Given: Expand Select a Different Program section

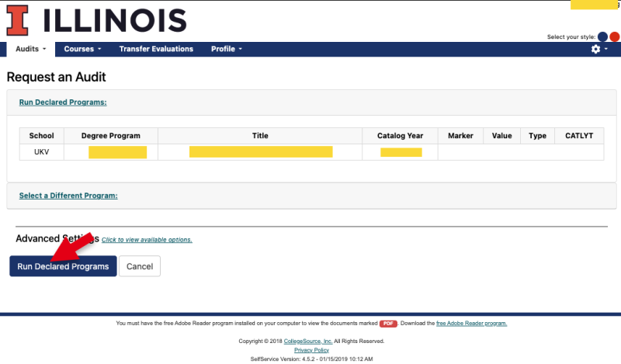Looking at the screenshot, I should click(x=68, y=196).
